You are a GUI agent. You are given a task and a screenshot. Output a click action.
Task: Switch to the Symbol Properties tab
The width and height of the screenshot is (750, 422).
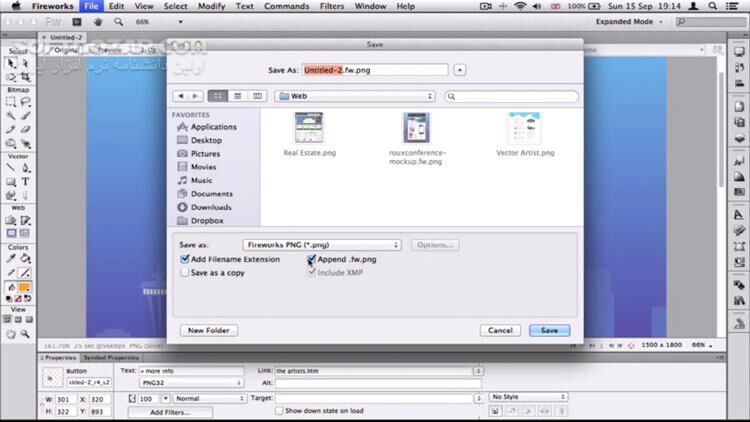pyautogui.click(x=110, y=357)
